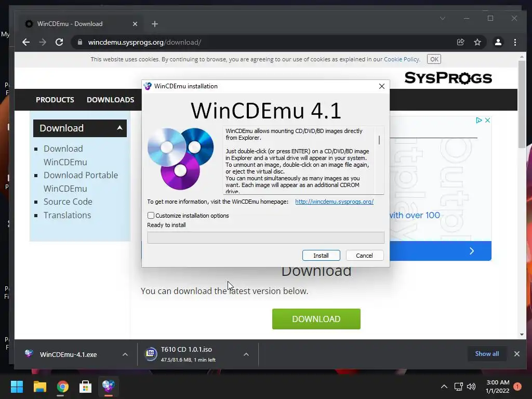The width and height of the screenshot is (532, 399).
Task: Bookmark this page with the star
Action: coord(477,42)
